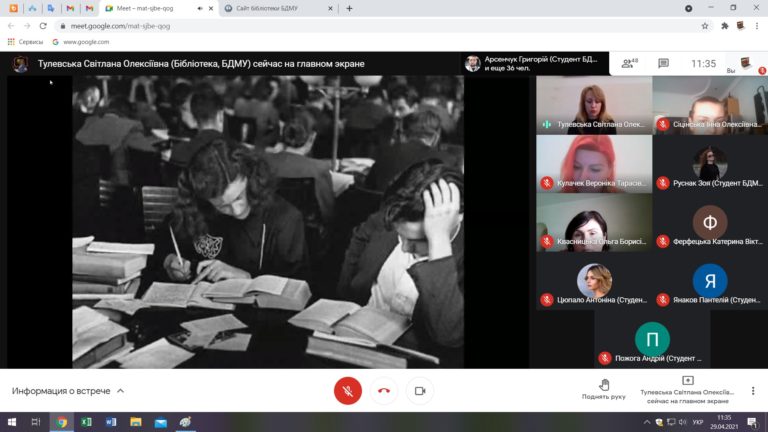Screen dimensions: 768x432
Task: Select Ферфецька Катерина participant tile
Action: pyautogui.click(x=710, y=239)
